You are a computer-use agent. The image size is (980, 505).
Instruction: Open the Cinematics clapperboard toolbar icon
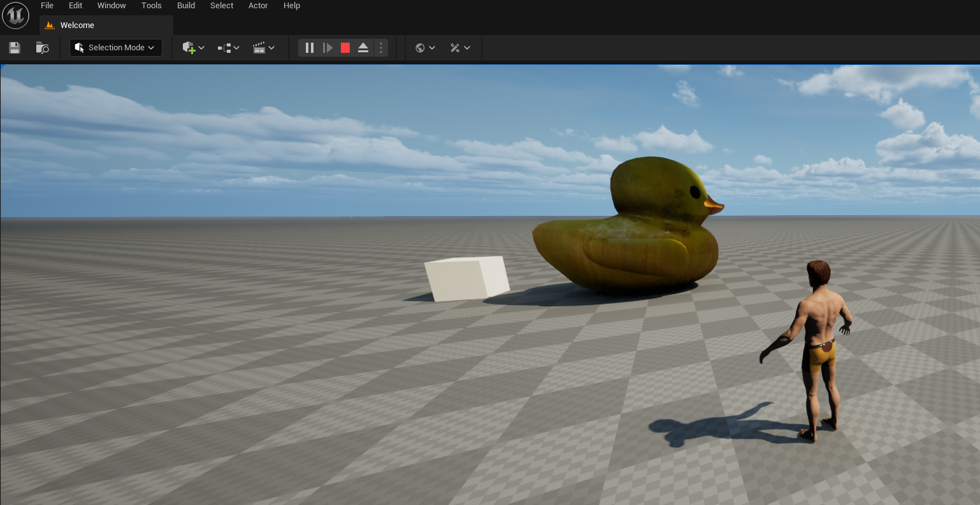pos(263,48)
